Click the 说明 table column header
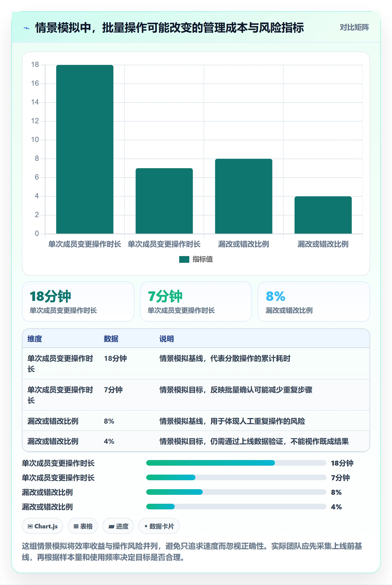392x585 pixels. pos(167,339)
